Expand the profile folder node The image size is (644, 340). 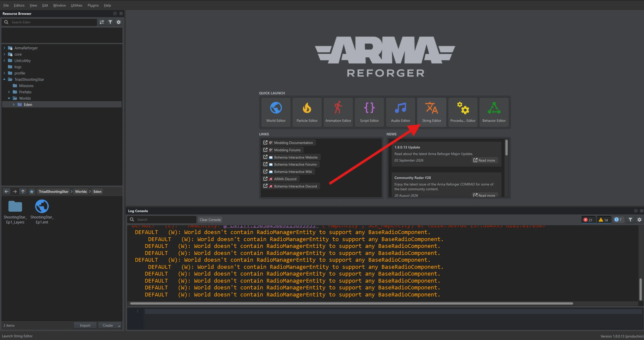click(4, 73)
